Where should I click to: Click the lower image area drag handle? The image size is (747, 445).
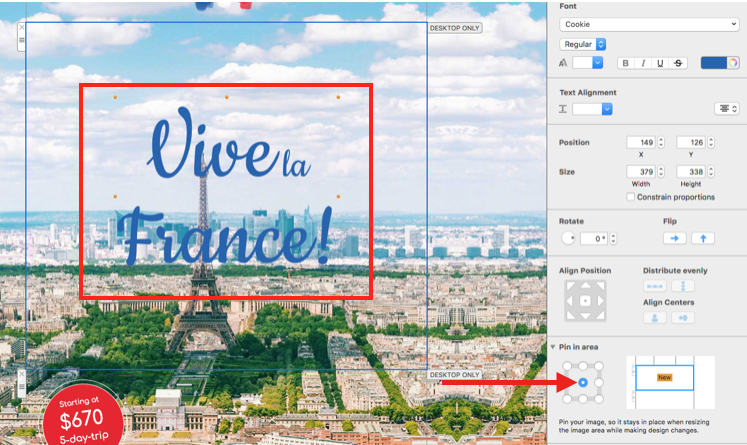coord(21,387)
